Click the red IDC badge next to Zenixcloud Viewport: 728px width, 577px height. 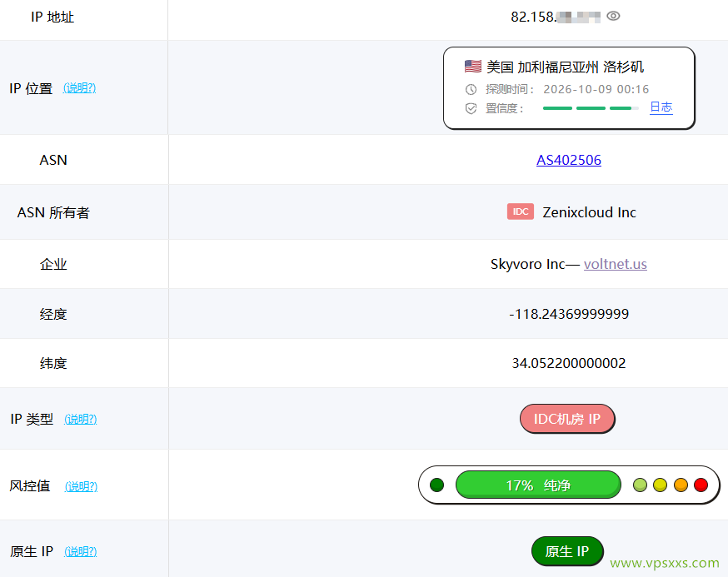pos(521,211)
